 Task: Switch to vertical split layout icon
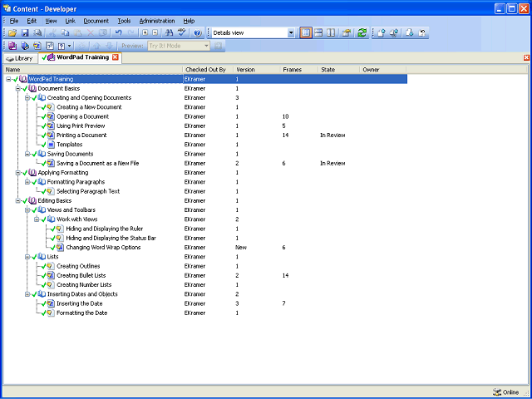(331, 33)
